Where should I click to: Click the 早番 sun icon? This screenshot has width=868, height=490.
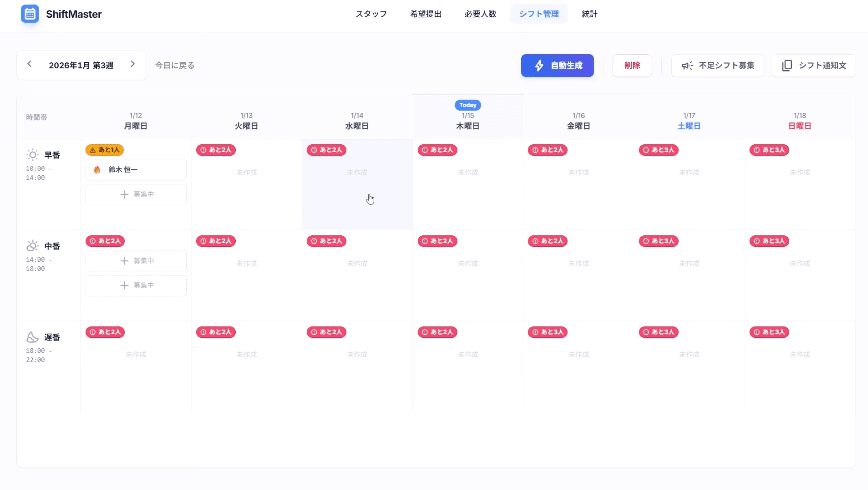[33, 155]
